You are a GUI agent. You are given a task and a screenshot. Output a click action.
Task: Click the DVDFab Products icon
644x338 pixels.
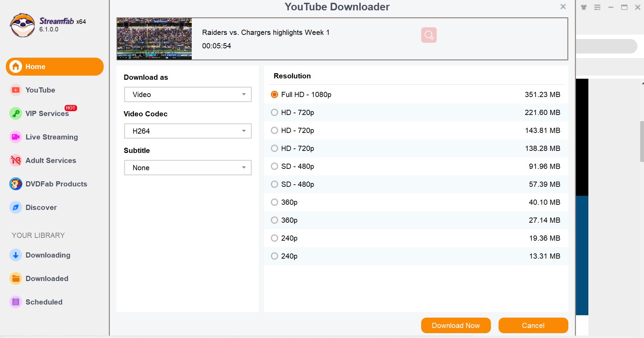point(16,184)
